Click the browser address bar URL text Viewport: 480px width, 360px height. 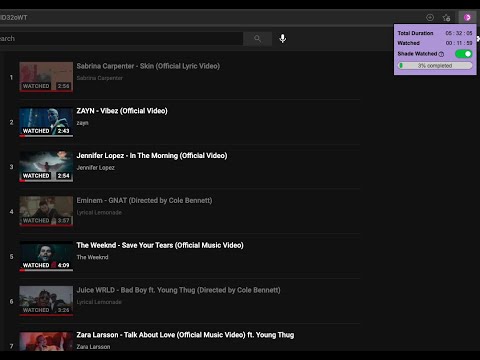(14, 18)
